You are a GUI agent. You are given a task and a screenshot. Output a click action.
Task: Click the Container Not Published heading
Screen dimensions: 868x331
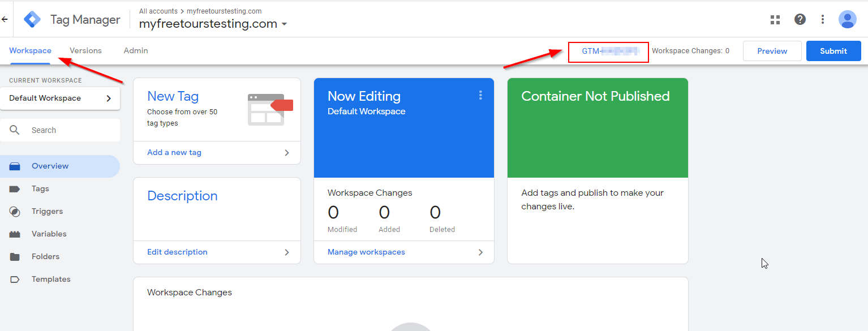(x=595, y=96)
